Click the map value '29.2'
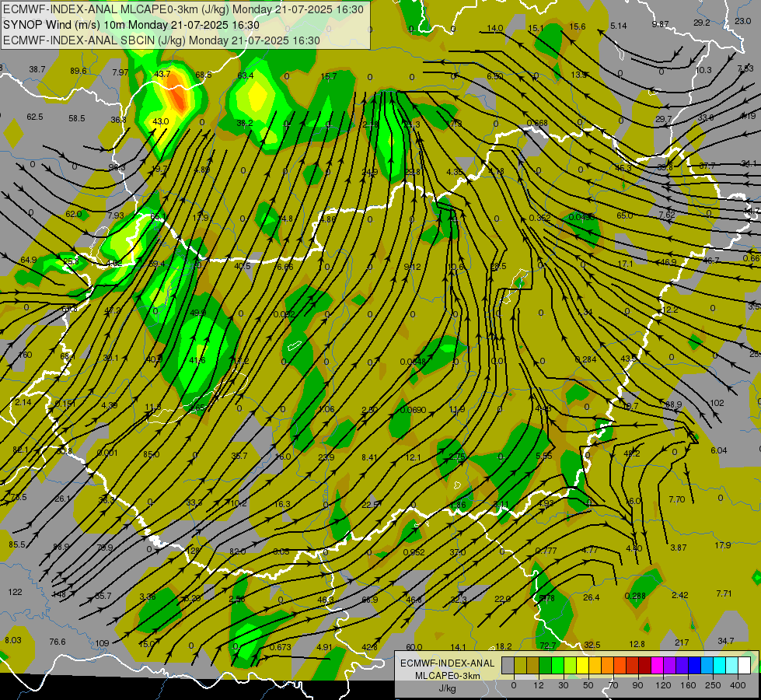 click(702, 23)
